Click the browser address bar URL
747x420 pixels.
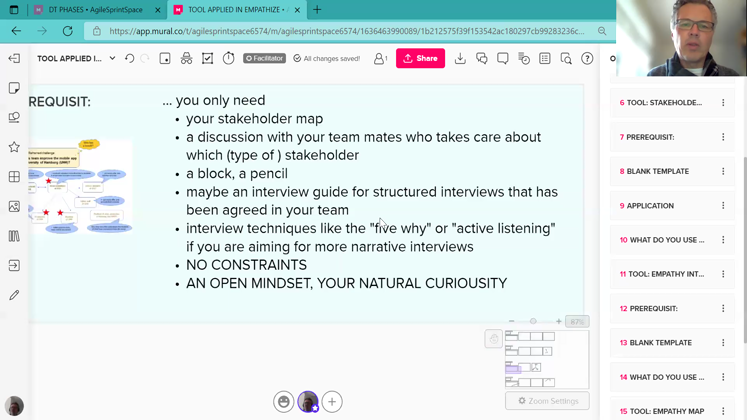pos(346,31)
